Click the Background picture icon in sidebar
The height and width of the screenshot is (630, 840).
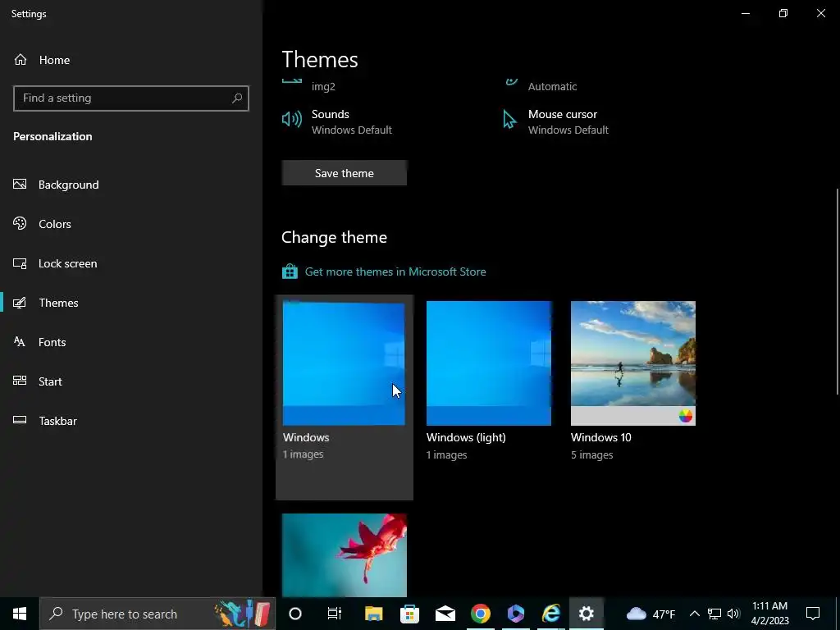(20, 185)
